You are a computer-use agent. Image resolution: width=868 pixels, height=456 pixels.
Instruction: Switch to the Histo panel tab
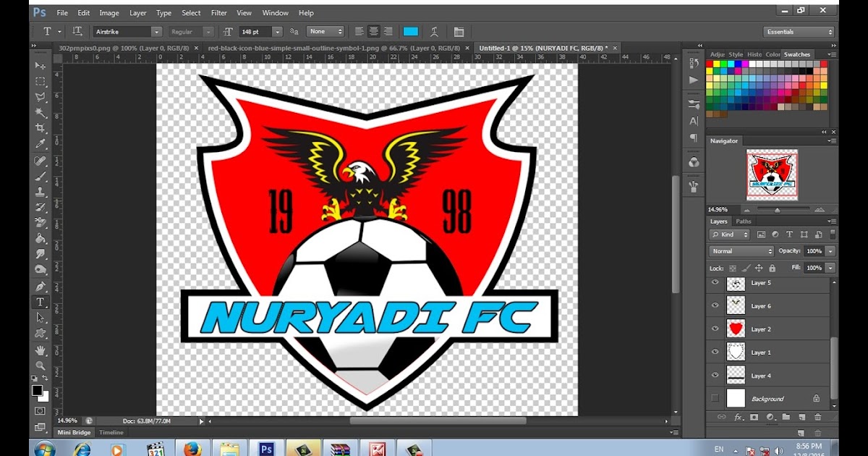click(754, 54)
